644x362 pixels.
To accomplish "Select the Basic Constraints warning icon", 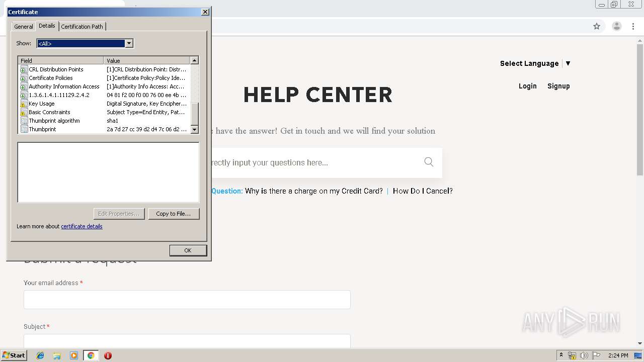I will pos(24,112).
